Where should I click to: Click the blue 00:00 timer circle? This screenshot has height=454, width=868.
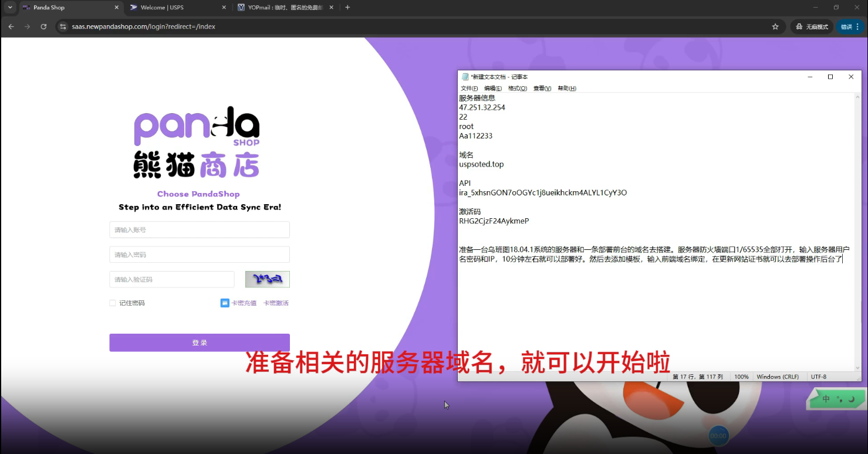coord(718,436)
